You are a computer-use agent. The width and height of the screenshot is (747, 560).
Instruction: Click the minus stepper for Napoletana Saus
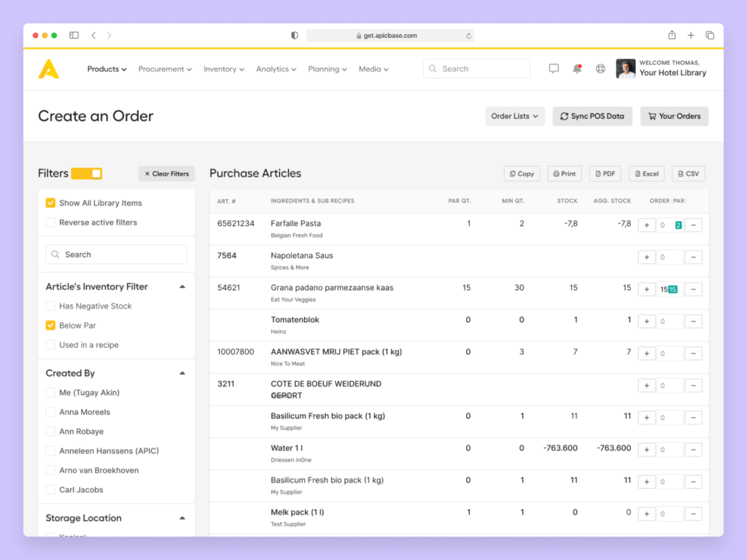point(693,257)
